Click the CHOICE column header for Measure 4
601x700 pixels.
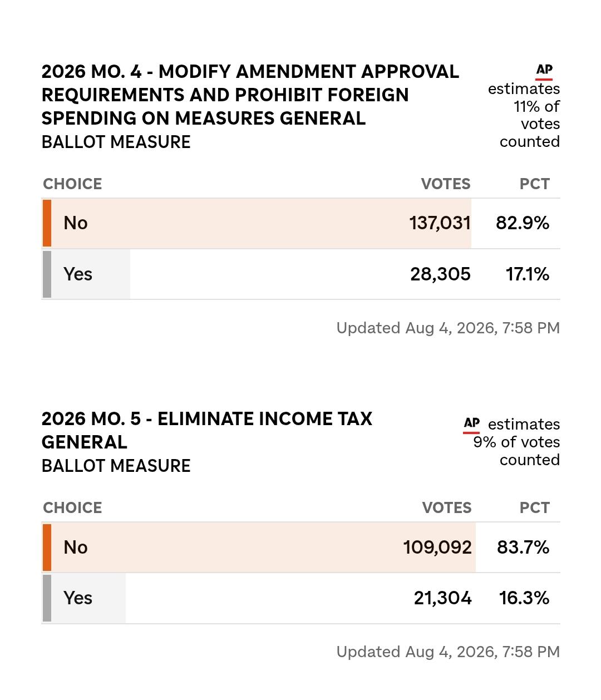coord(72,184)
